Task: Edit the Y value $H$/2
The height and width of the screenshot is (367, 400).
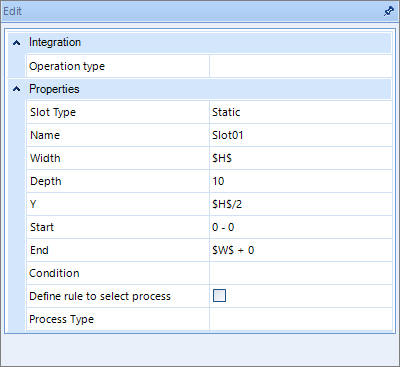Action: [301, 204]
